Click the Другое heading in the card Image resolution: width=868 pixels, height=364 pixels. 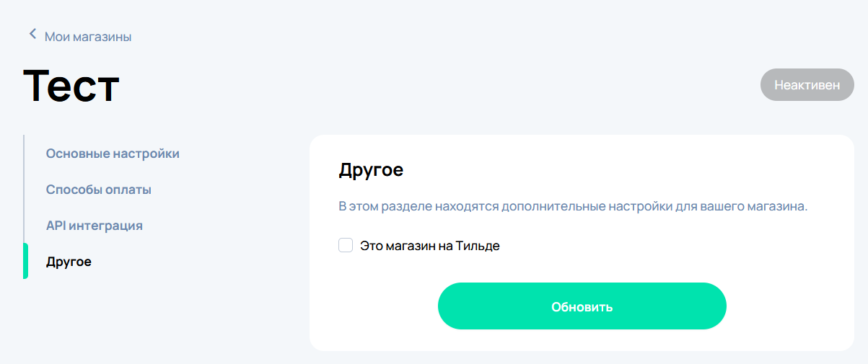[x=371, y=171]
